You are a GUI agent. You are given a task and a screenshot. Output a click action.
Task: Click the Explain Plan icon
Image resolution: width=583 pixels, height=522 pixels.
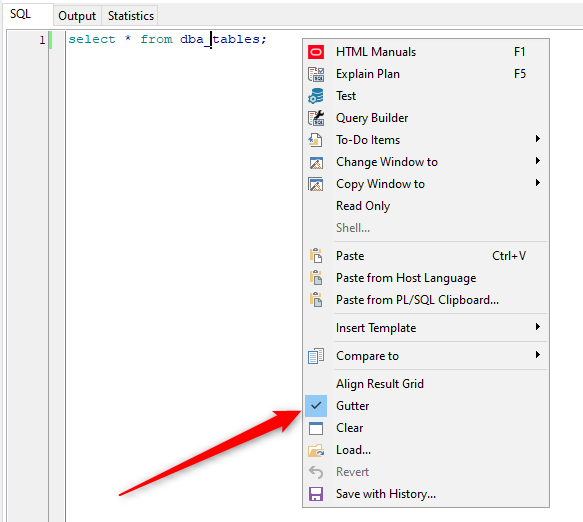click(x=316, y=74)
